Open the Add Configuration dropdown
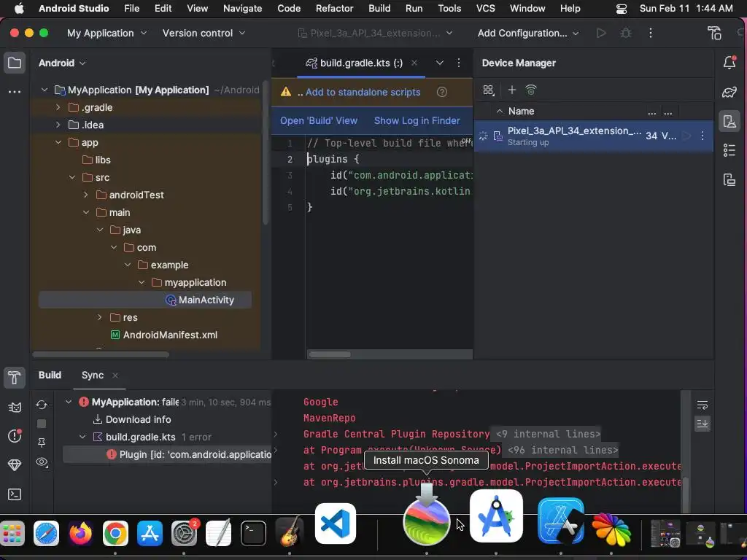This screenshot has width=747, height=560. 528,33
